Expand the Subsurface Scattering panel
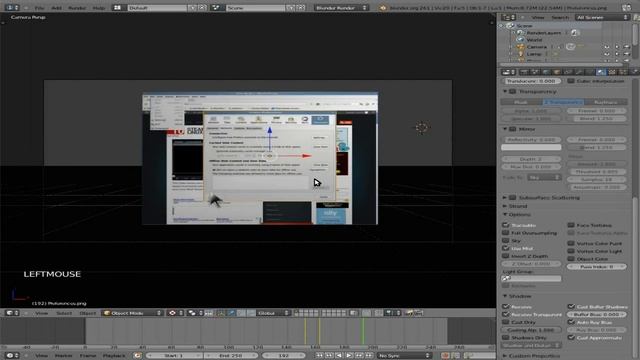This screenshot has height=360, width=640. tap(505, 198)
